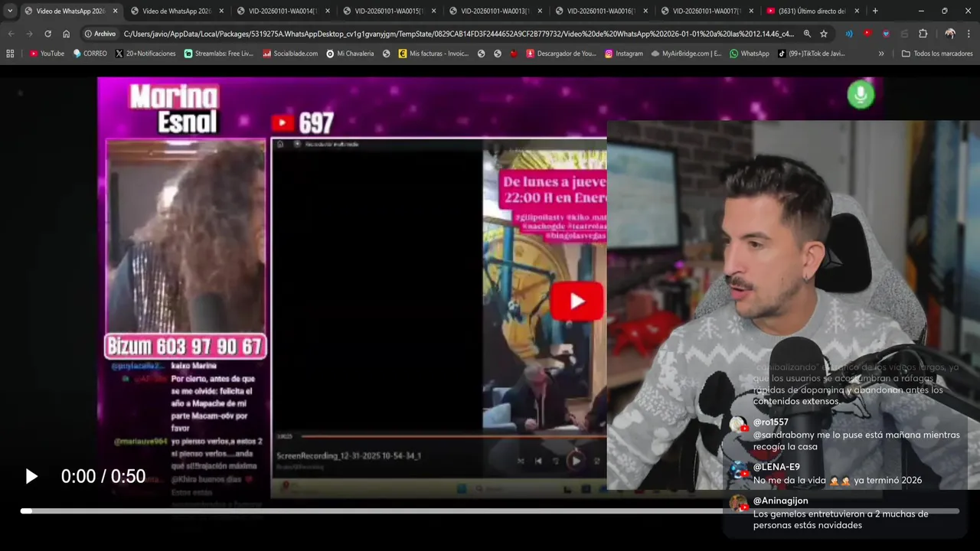Switch to the VID-20260101-WA0016 tab
This screenshot has width=980, height=551.
(602, 11)
